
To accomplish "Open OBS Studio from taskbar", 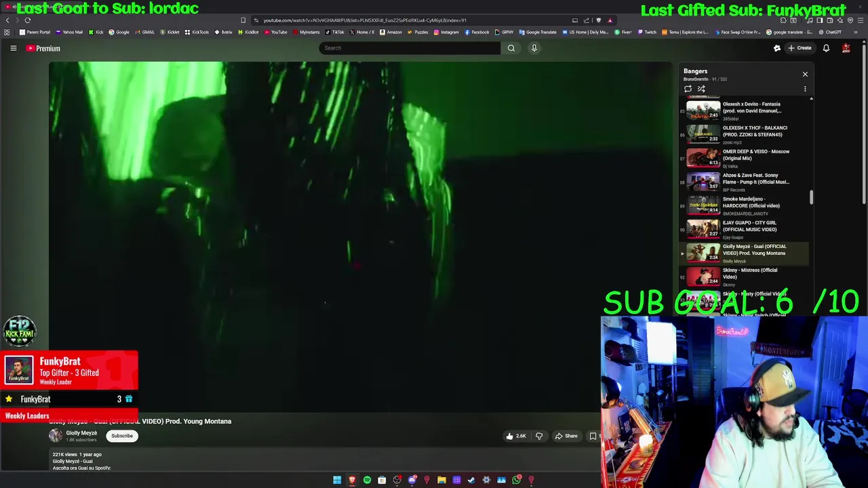I will [397, 480].
